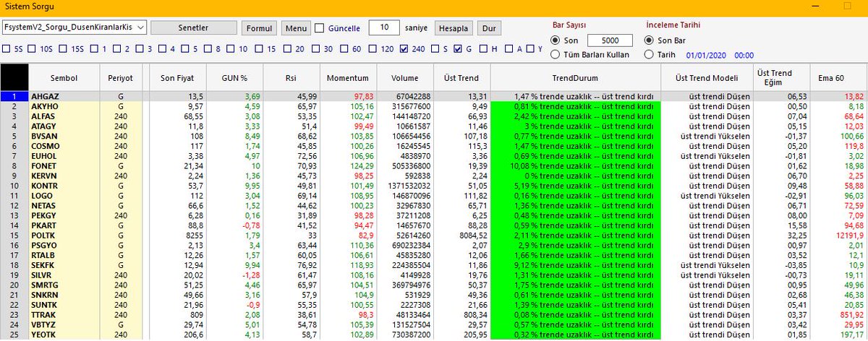
Task: Select the BVSAN symbol cell
Action: click(64, 136)
